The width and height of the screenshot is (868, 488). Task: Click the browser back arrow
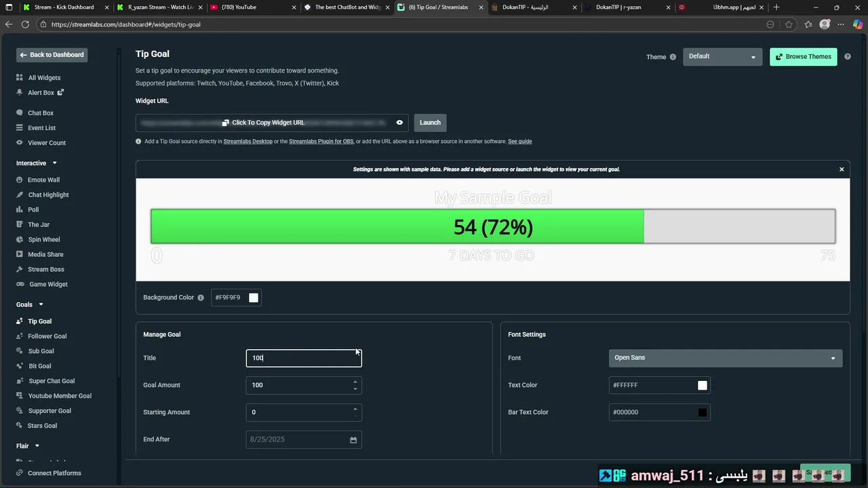coord(9,24)
